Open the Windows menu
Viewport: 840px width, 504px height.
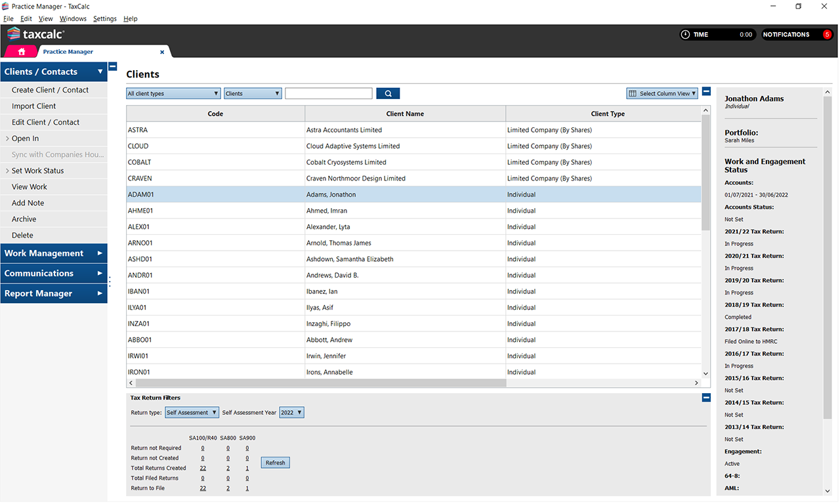pos(73,18)
